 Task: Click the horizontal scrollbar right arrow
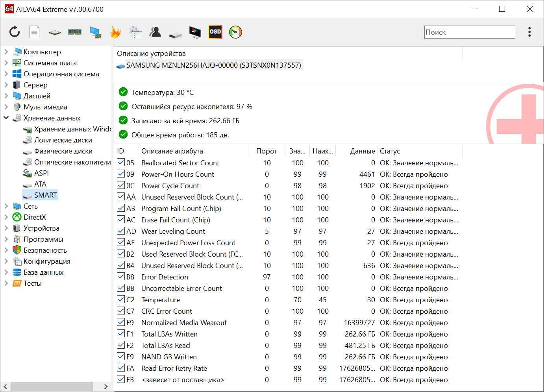pos(105,386)
